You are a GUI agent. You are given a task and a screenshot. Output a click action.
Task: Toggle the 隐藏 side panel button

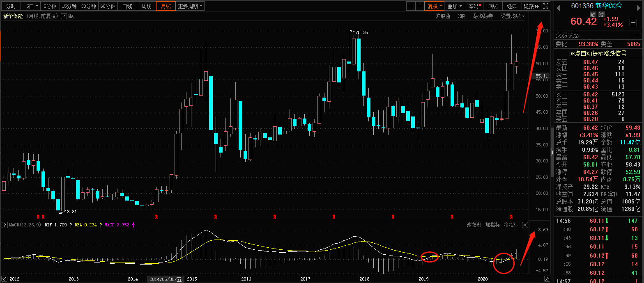(x=531, y=6)
